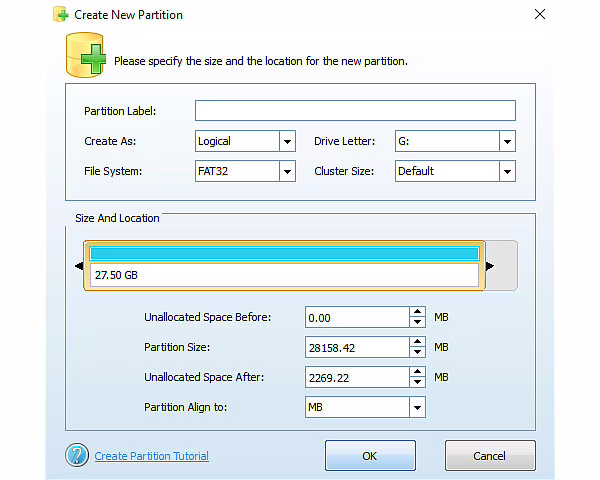Open the Partition Align to dropdown
Viewport: 600px width, 480px height.
point(417,407)
